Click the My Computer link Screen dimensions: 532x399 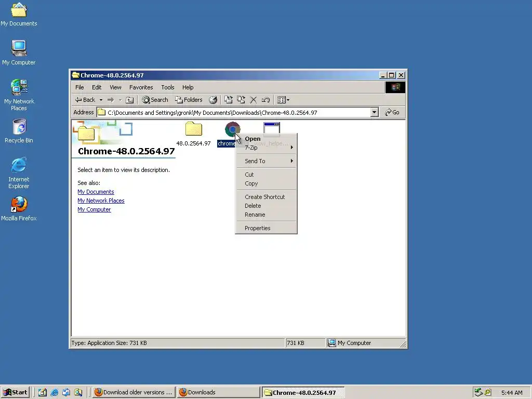[x=94, y=209]
